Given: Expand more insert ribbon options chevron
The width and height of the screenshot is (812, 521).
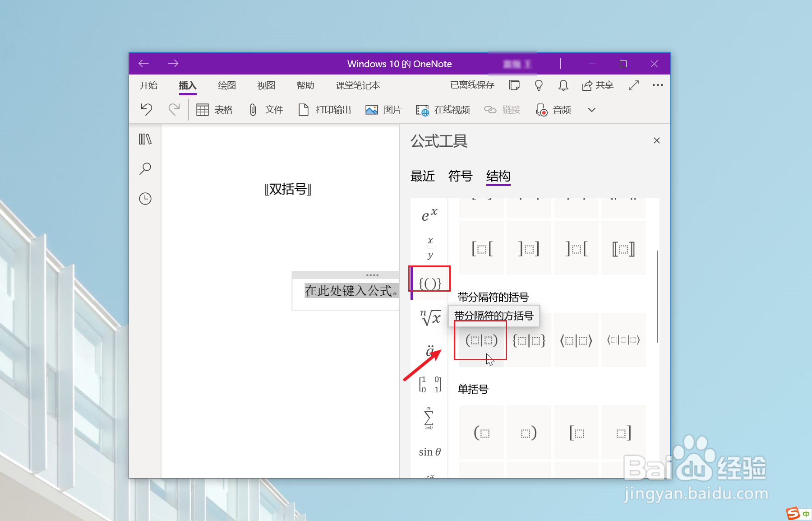Looking at the screenshot, I should [x=592, y=110].
